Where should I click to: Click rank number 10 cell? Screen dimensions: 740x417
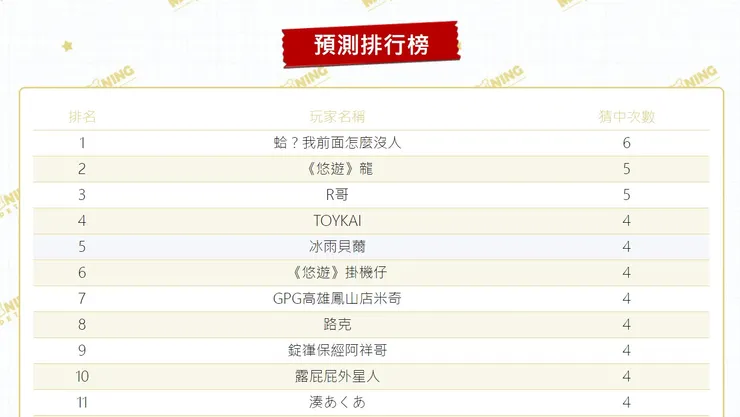(x=82, y=376)
